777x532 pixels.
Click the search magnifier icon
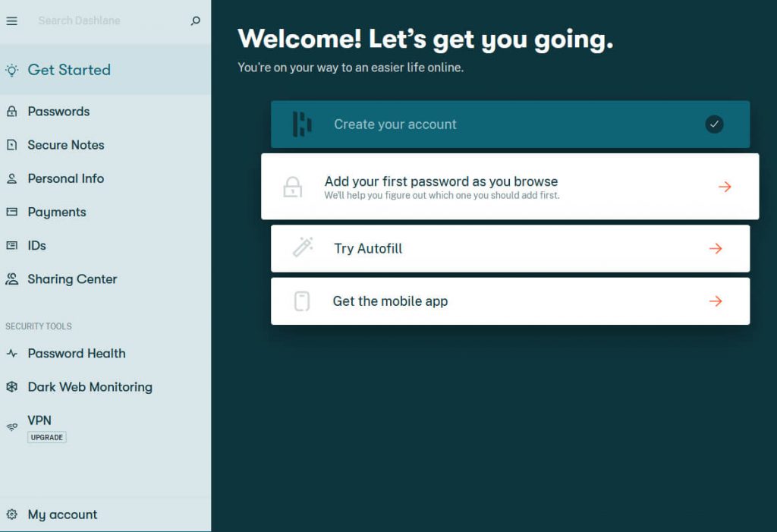(x=195, y=20)
